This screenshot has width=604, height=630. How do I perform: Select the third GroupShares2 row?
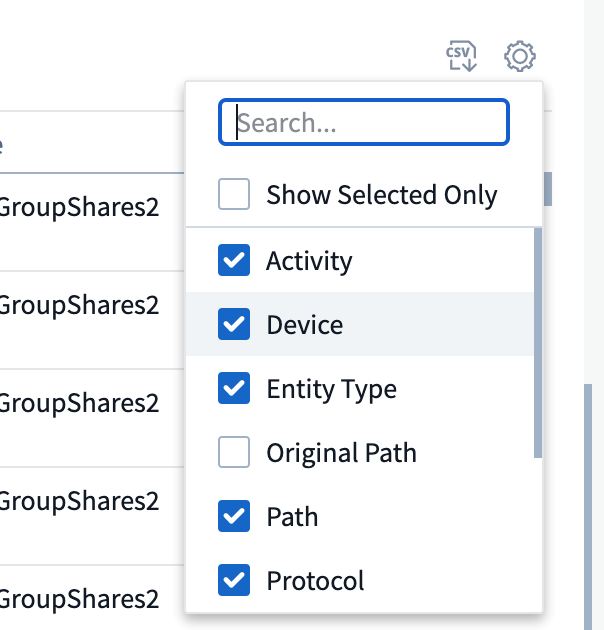[79, 402]
